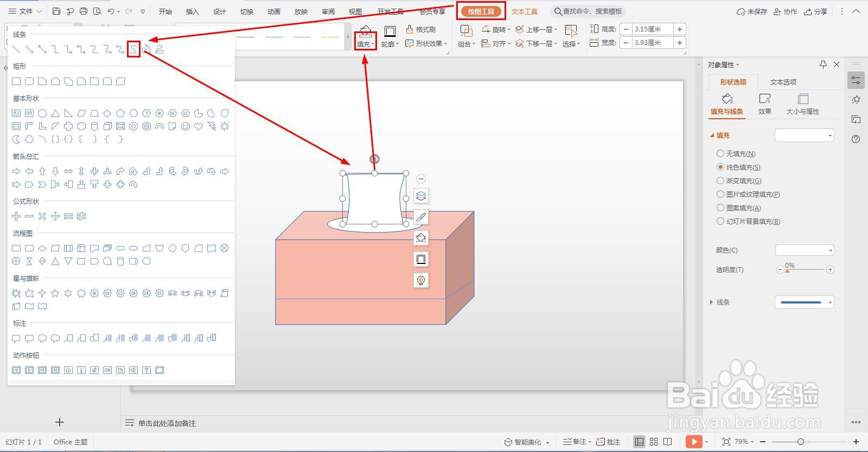Start the slideshow from status bar
The image size is (868, 452).
694,442
